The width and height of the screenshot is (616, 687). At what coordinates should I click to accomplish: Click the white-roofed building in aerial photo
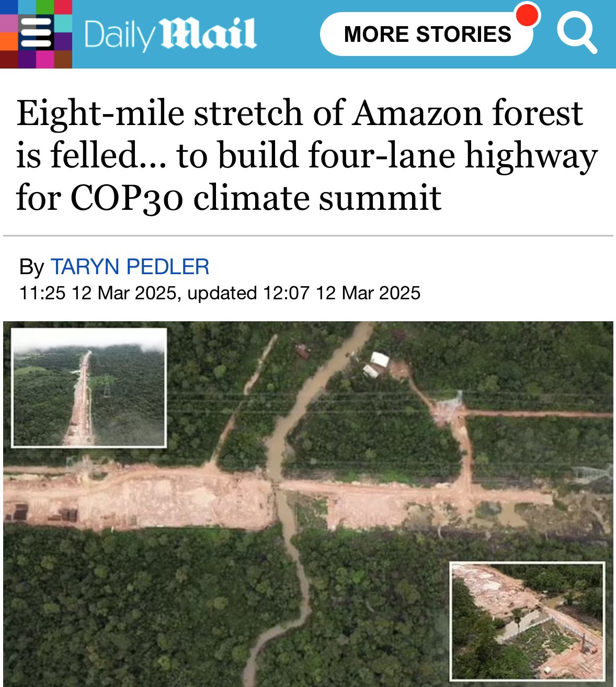(378, 364)
